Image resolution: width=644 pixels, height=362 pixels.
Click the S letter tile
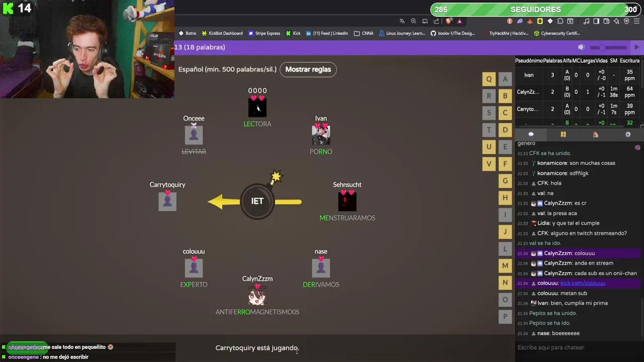[x=489, y=113]
